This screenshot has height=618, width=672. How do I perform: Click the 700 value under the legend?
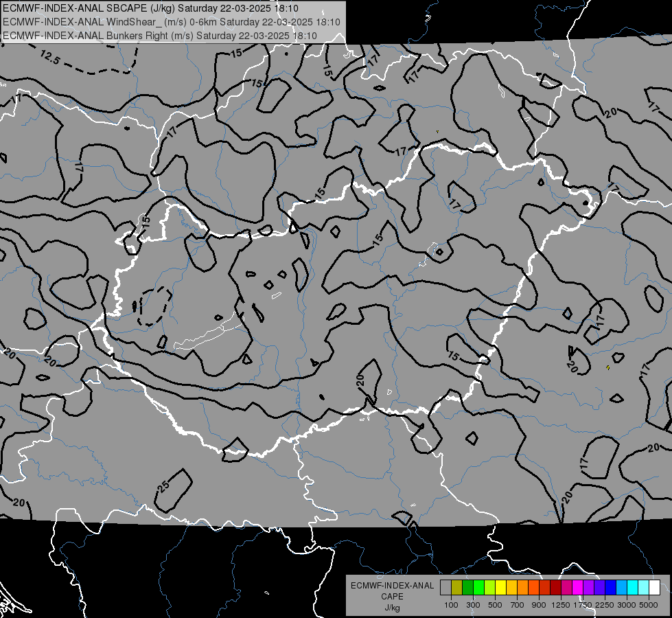point(518,605)
